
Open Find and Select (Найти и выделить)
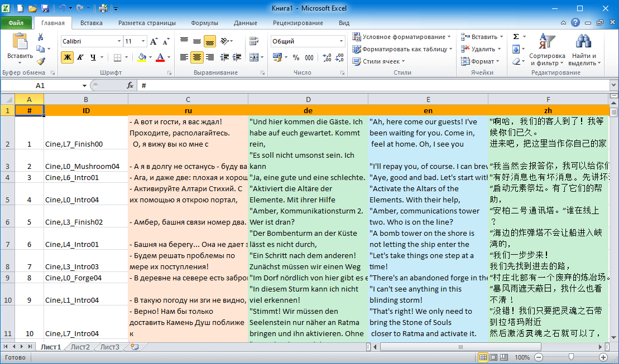(x=584, y=49)
